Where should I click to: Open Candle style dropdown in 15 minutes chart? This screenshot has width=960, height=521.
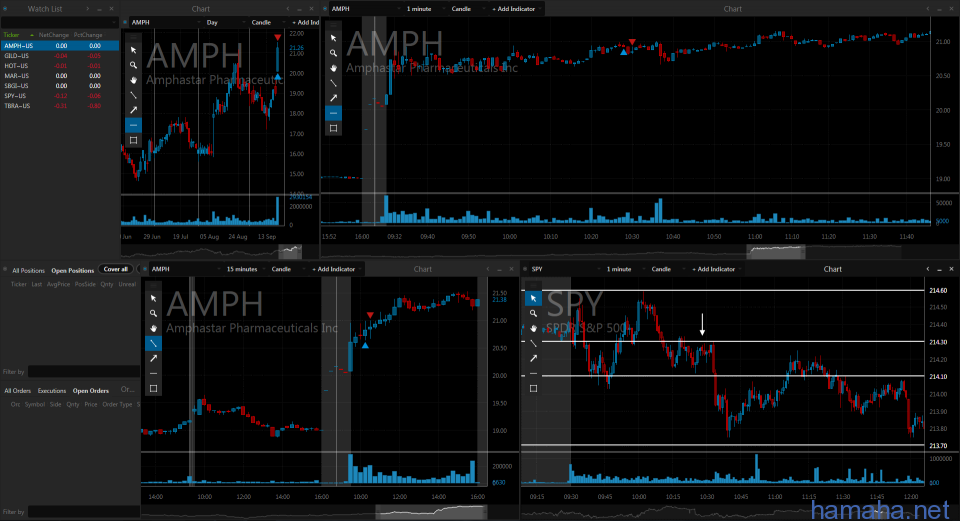click(x=287, y=269)
